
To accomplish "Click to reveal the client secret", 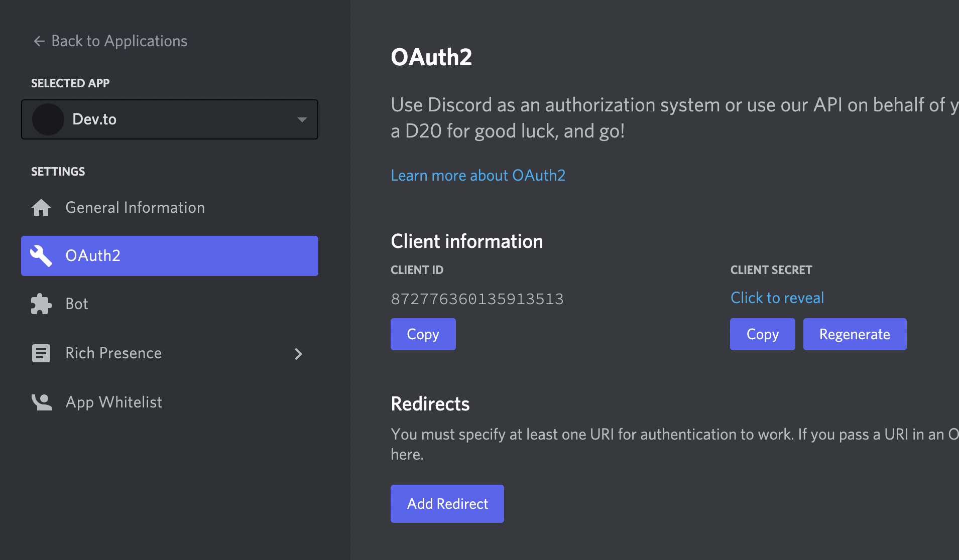I will [777, 298].
